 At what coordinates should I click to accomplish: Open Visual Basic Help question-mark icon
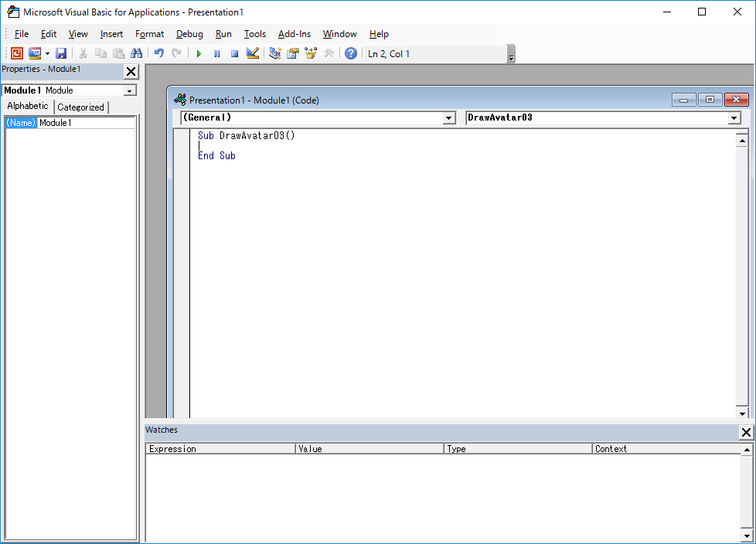tap(351, 53)
